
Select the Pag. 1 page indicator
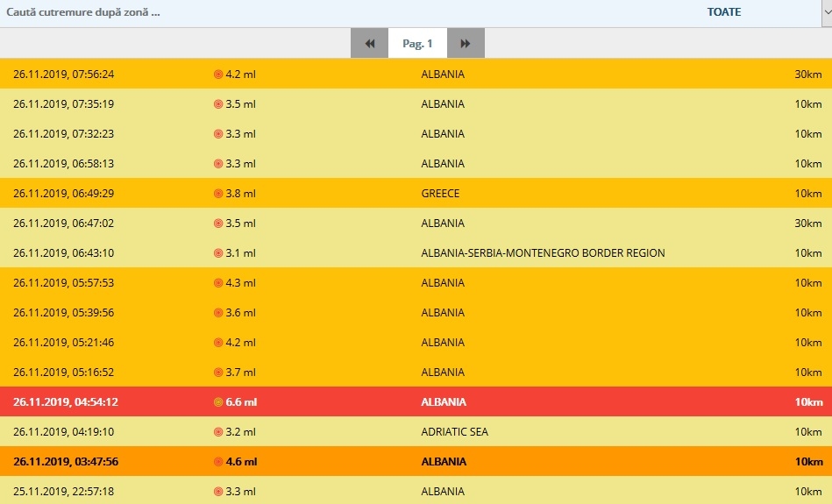(x=417, y=43)
